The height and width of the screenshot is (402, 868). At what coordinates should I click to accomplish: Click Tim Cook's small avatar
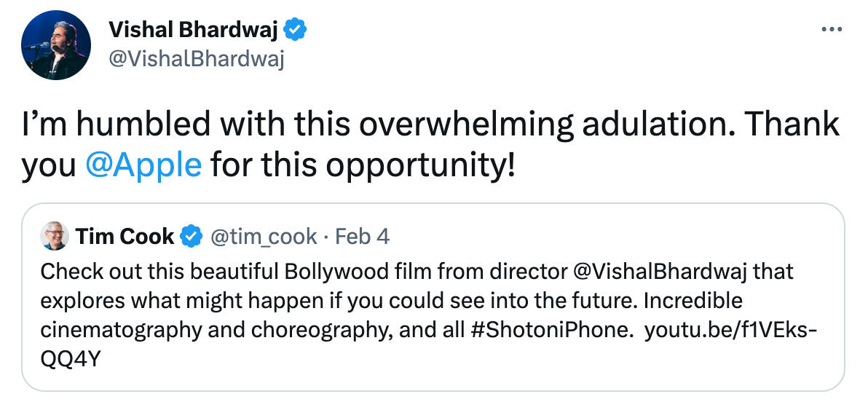click(55, 237)
